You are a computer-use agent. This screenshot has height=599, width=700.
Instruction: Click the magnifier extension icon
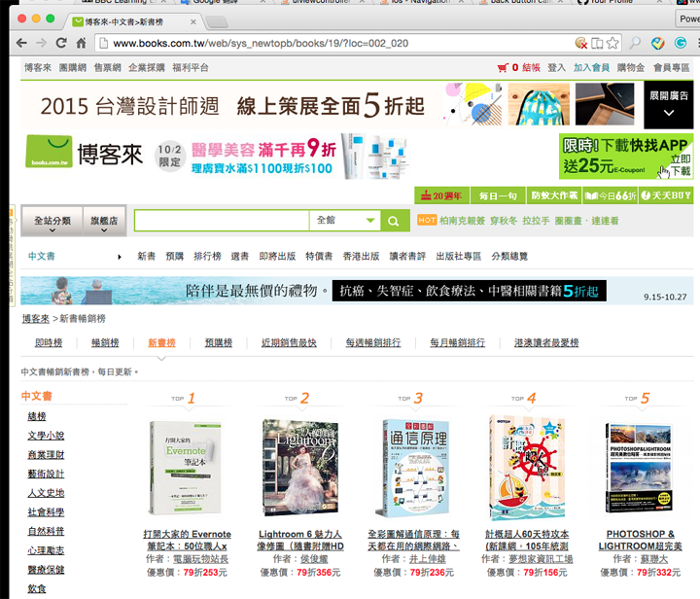pyautogui.click(x=635, y=43)
